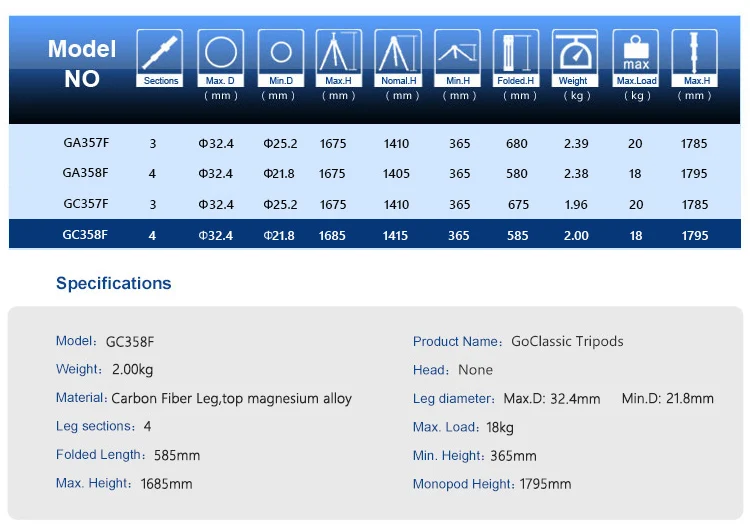This screenshot has width=750, height=531.
Task: Click the monopod Max.H icon
Action: (695, 58)
